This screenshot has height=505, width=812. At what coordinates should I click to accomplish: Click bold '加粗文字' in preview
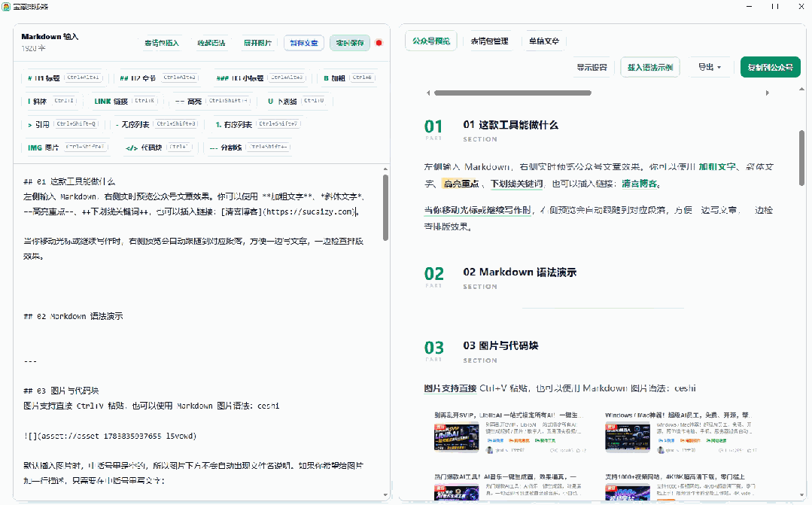[716, 167]
